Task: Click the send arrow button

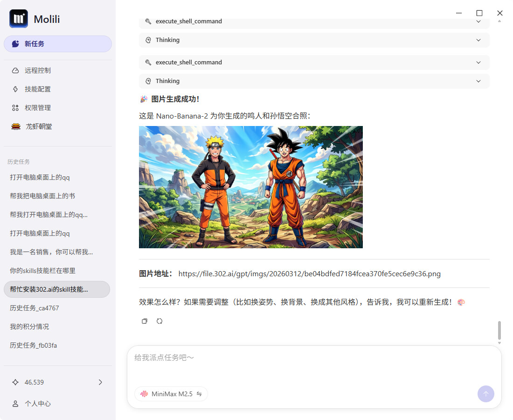Action: (x=485, y=394)
